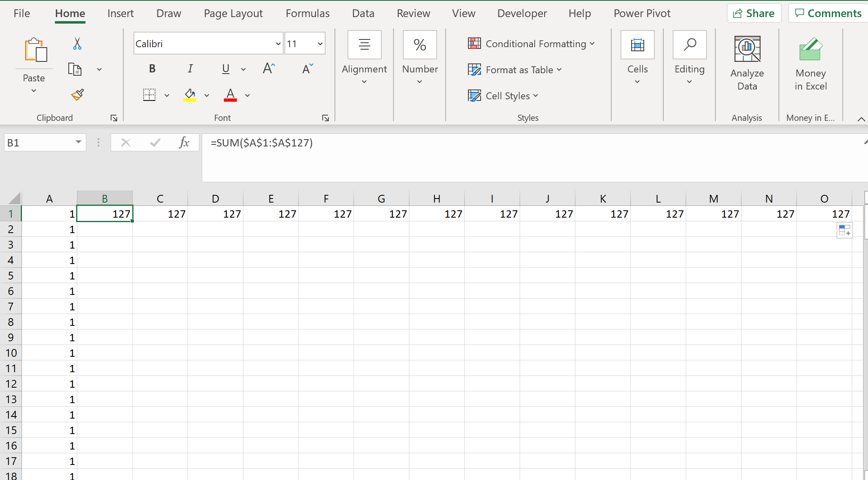Toggle Bold formatting
868x480 pixels.
tap(152, 69)
